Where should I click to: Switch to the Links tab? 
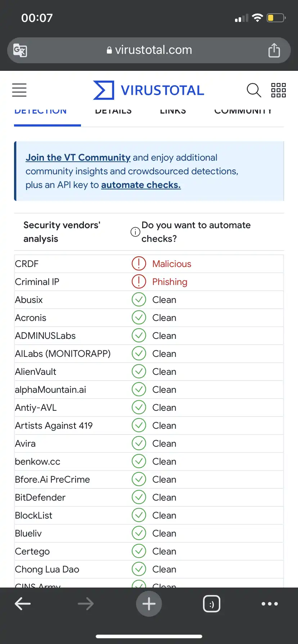[x=173, y=111]
